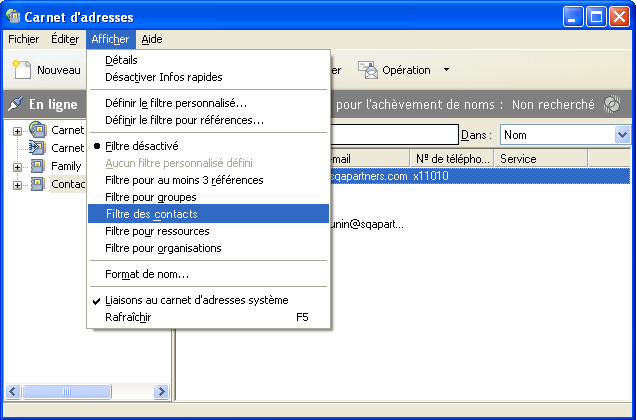Close the Carnet d'adresses window
This screenshot has width=636, height=420.
(619, 17)
